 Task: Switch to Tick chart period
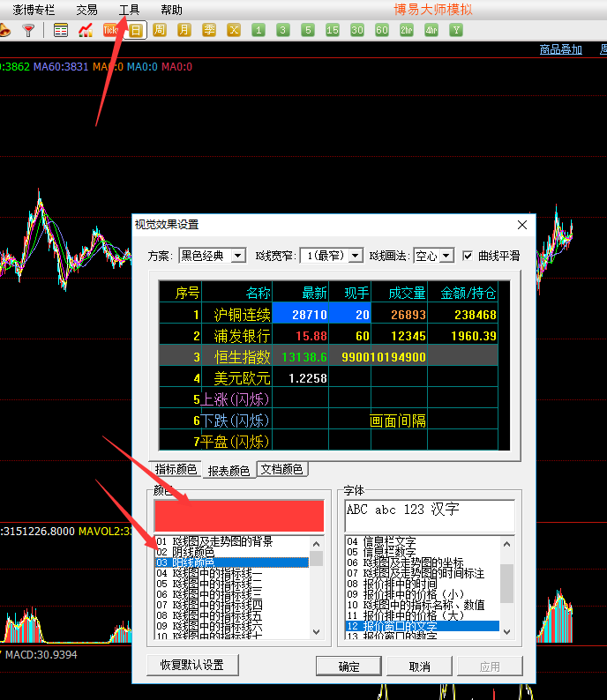point(110,30)
